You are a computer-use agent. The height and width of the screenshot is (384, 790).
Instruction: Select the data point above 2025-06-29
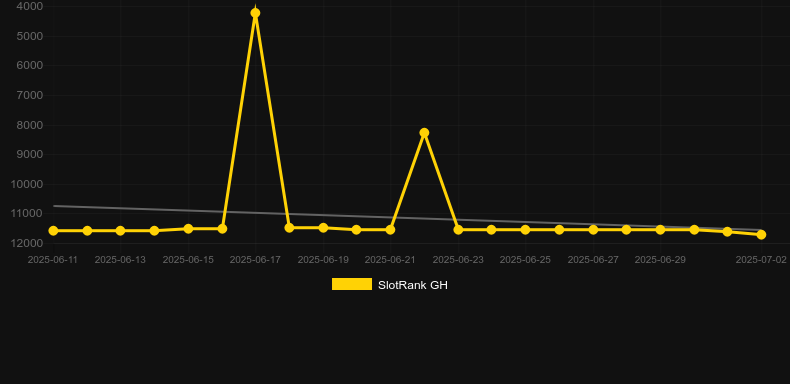coord(661,230)
